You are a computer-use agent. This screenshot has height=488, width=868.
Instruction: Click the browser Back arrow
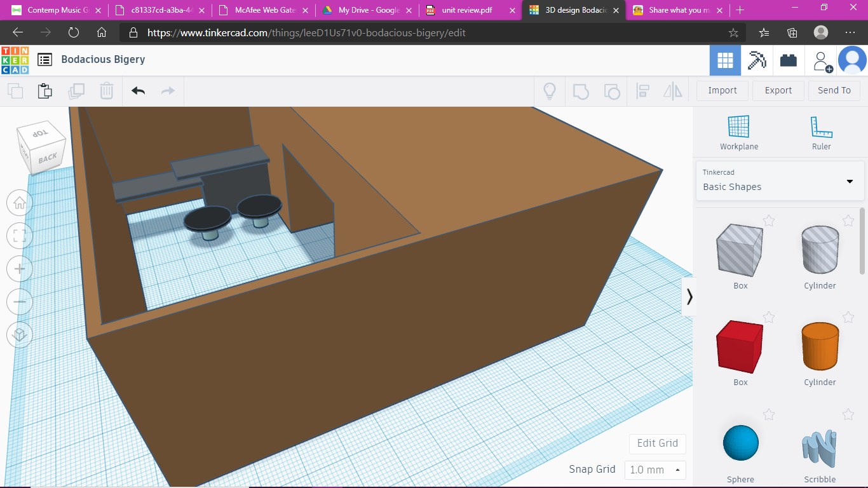pos(18,32)
